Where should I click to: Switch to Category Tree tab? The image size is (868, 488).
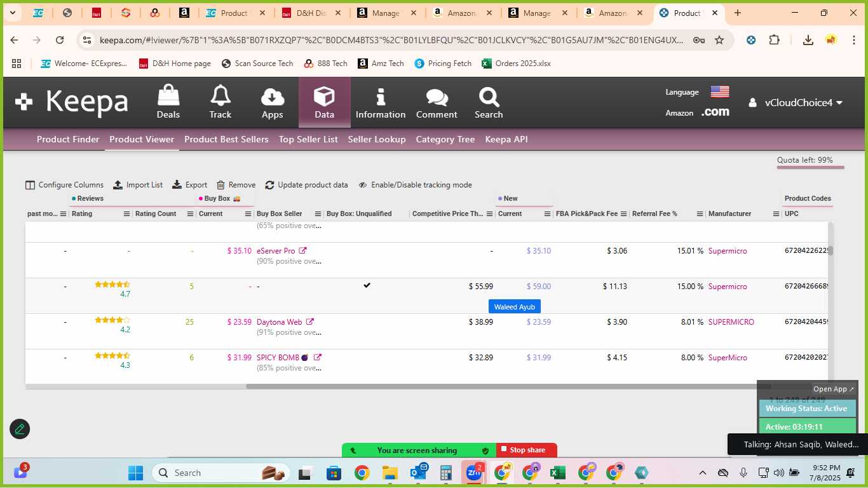[445, 139]
